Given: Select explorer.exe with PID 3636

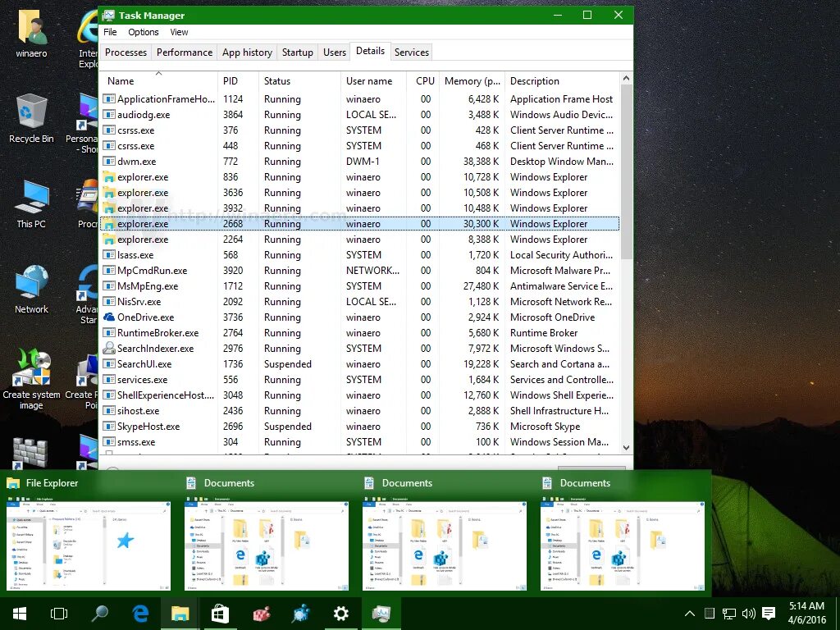Looking at the screenshot, I should pyautogui.click(x=359, y=192).
